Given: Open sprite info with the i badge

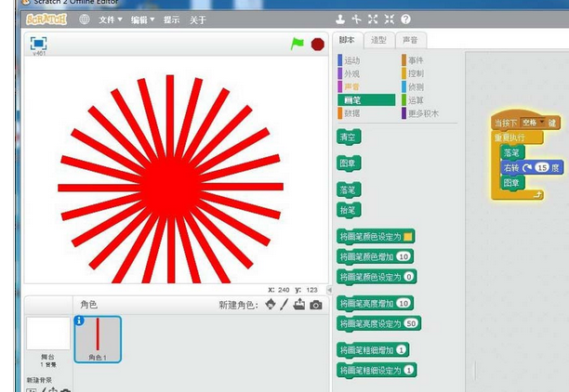Looking at the screenshot, I should (x=79, y=320).
